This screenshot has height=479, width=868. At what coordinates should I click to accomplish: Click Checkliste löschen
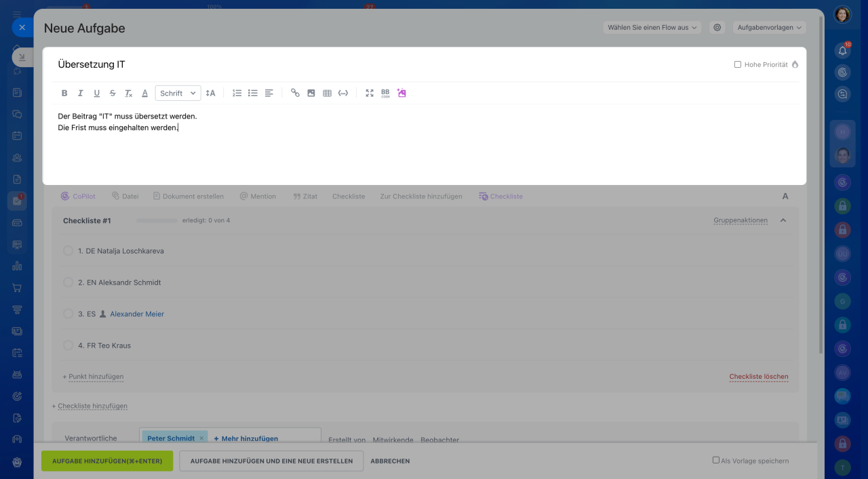pyautogui.click(x=759, y=377)
